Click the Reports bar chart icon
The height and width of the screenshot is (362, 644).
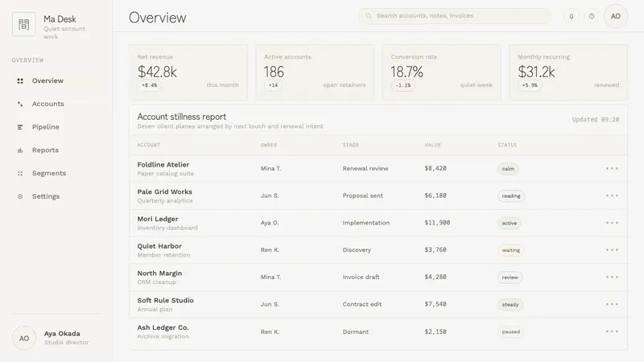point(20,150)
